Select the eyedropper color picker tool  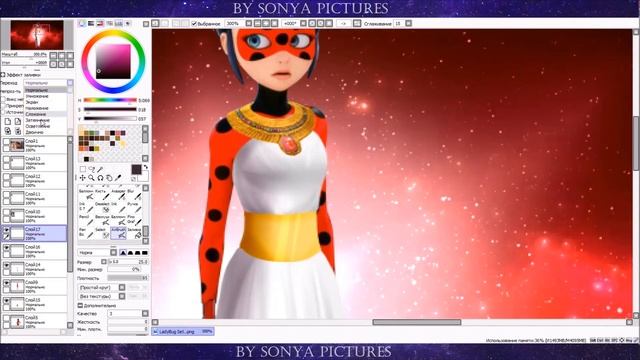tap(118, 178)
